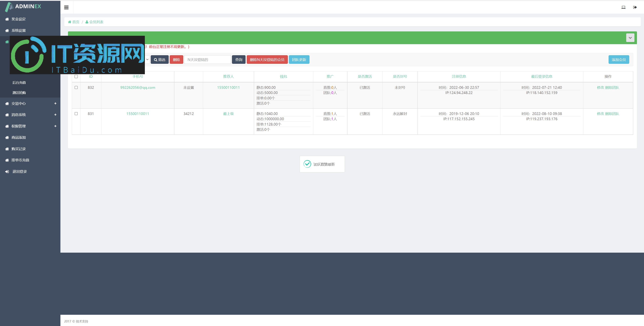
Task: Click 删除团队 for member 831
Action: click(x=612, y=114)
